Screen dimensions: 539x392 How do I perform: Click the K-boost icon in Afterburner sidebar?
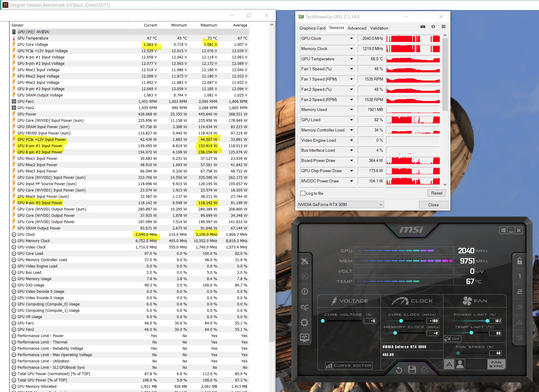pos(305,276)
